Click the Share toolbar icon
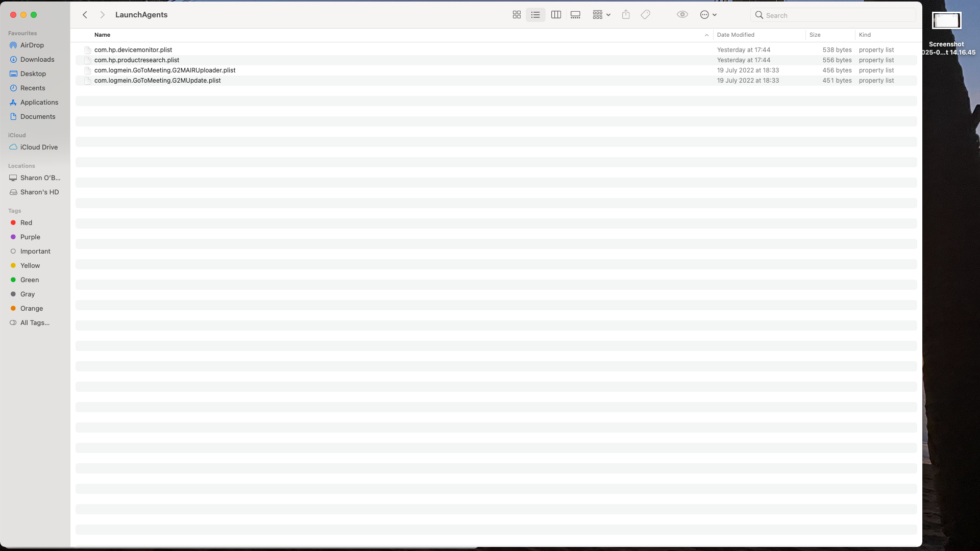Screen dimensions: 980x551 click(x=626, y=15)
